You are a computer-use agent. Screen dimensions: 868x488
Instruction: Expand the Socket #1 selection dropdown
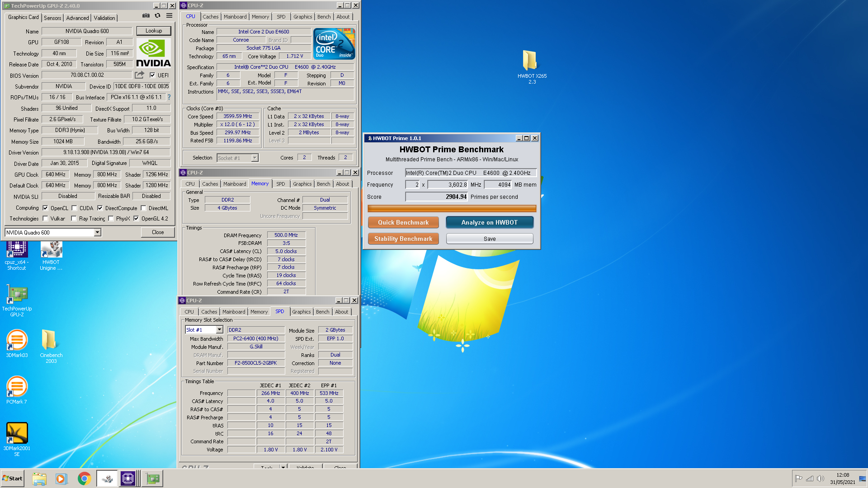point(255,158)
